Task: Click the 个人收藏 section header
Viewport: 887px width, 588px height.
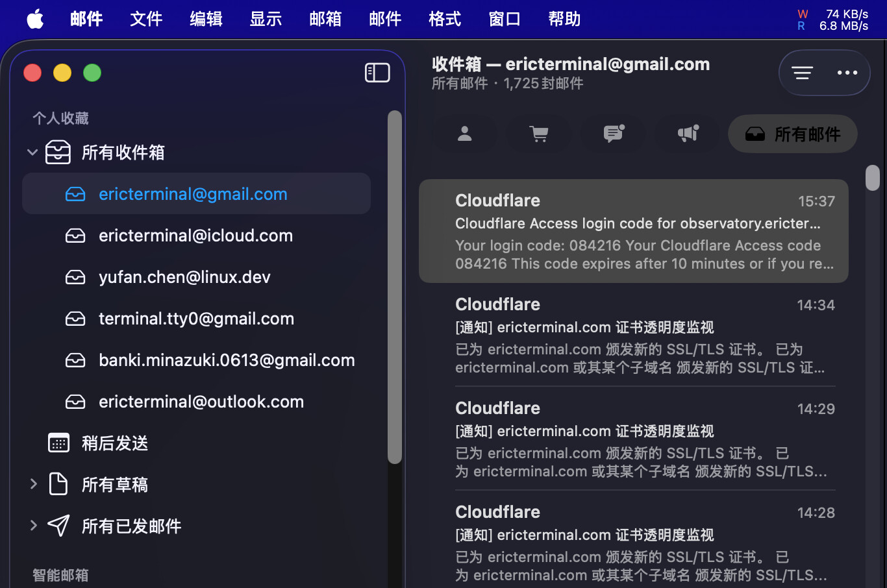Action: pos(60,118)
